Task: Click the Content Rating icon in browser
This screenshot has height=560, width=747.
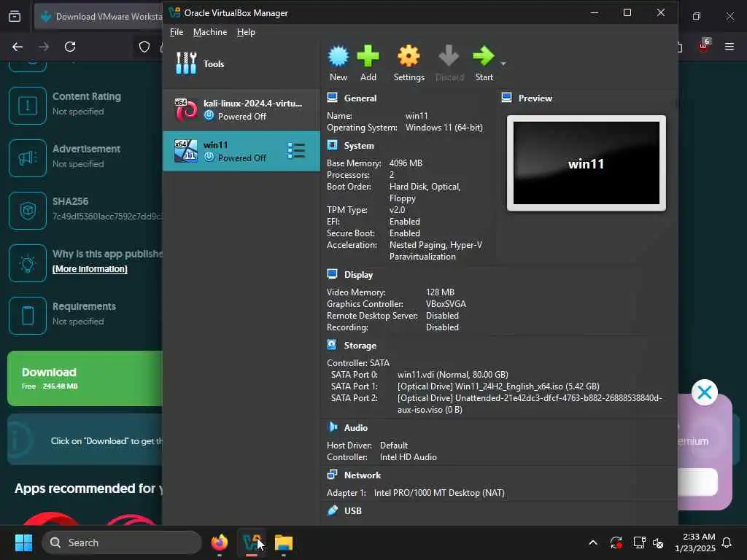Action: coord(28,105)
